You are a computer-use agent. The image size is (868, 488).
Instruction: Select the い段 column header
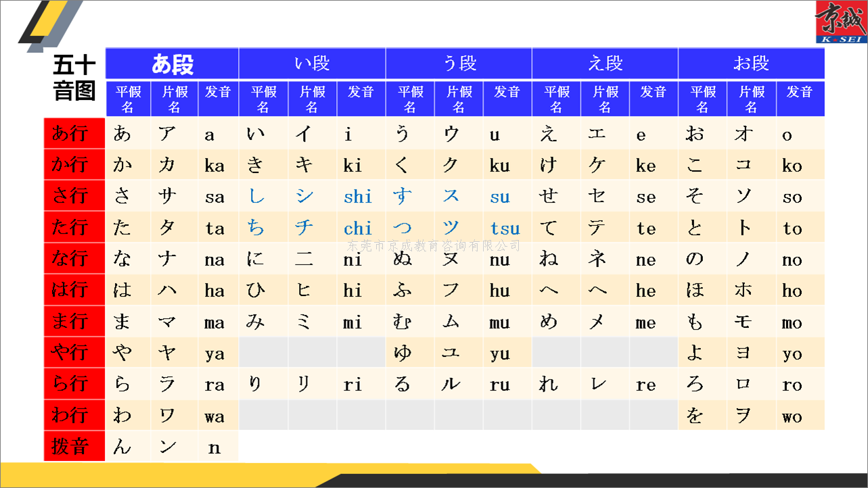pyautogui.click(x=312, y=64)
